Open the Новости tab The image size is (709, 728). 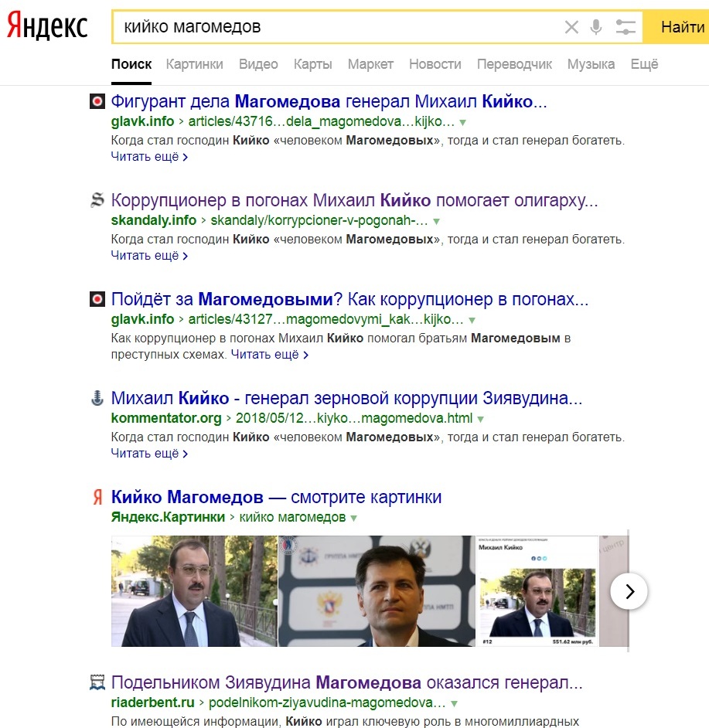(x=435, y=64)
